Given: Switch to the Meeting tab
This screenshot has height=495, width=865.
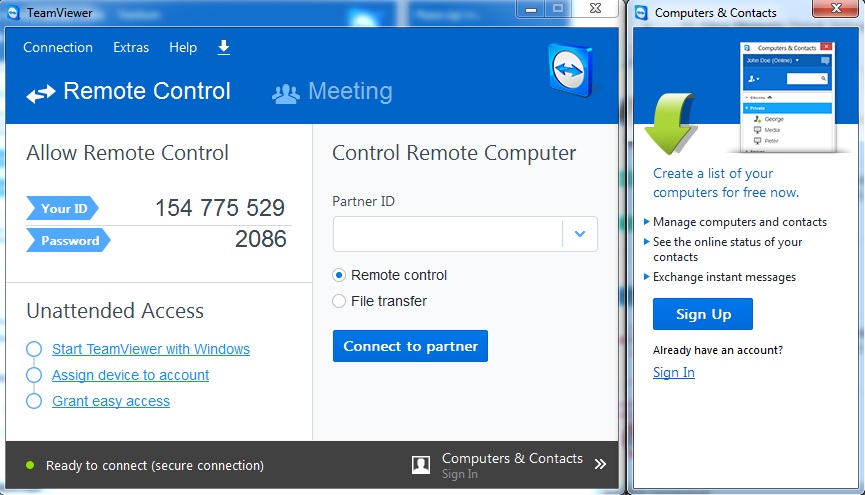Looking at the screenshot, I should point(332,92).
